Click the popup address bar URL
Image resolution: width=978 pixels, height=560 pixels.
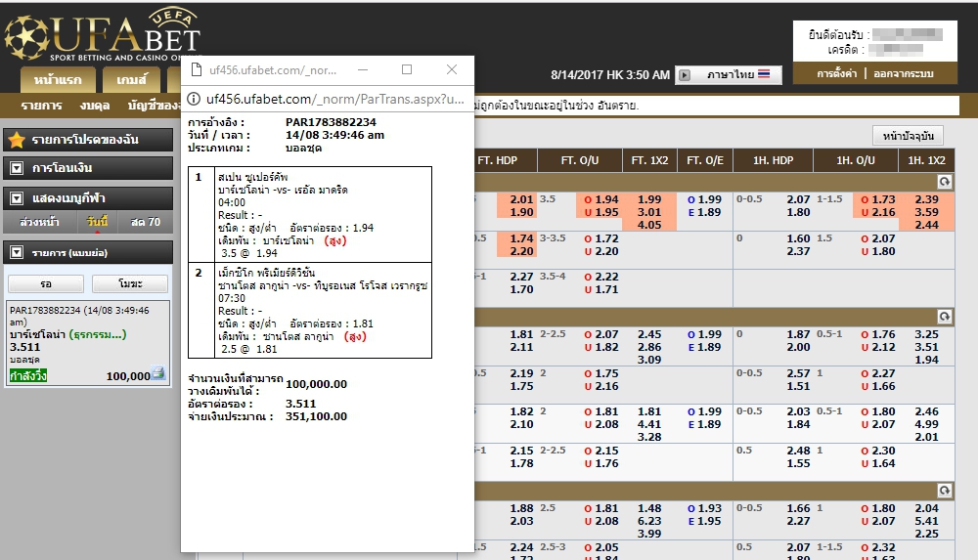coord(334,99)
